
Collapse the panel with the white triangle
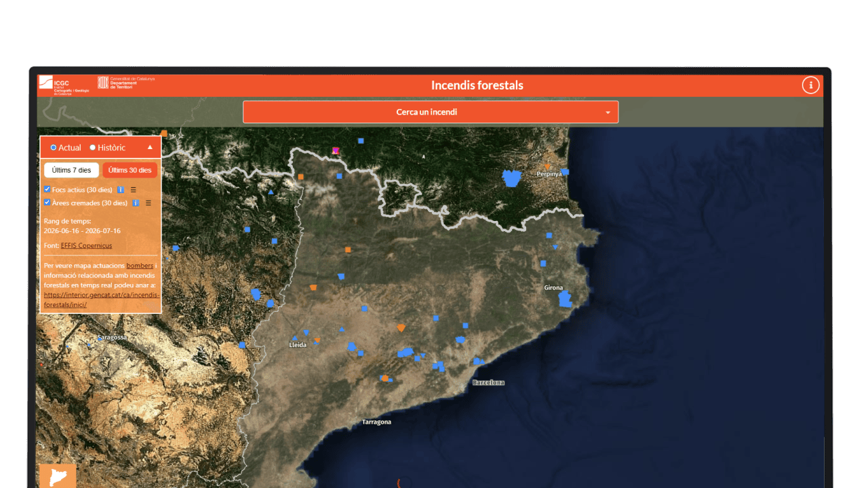(x=150, y=147)
